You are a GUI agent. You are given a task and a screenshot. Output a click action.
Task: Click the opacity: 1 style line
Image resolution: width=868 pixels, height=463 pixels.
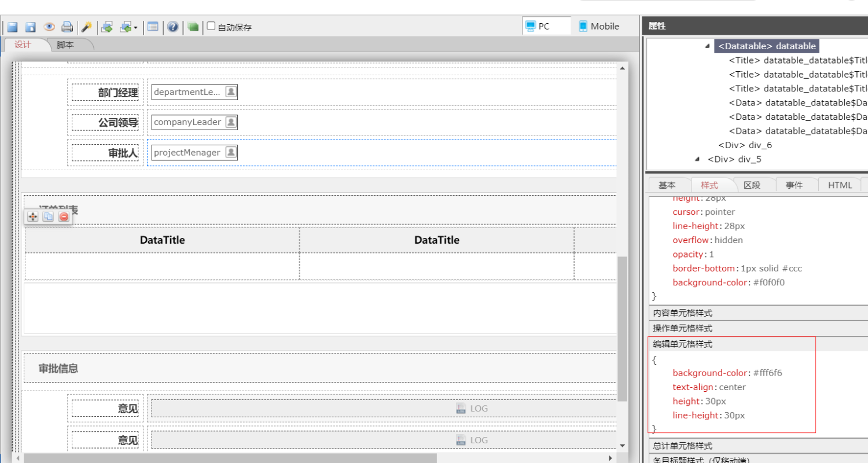click(693, 255)
